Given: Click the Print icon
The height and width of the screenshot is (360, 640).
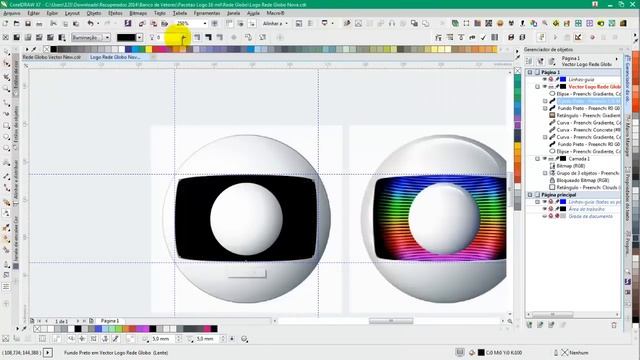Looking at the screenshot, I should pos(39,24).
